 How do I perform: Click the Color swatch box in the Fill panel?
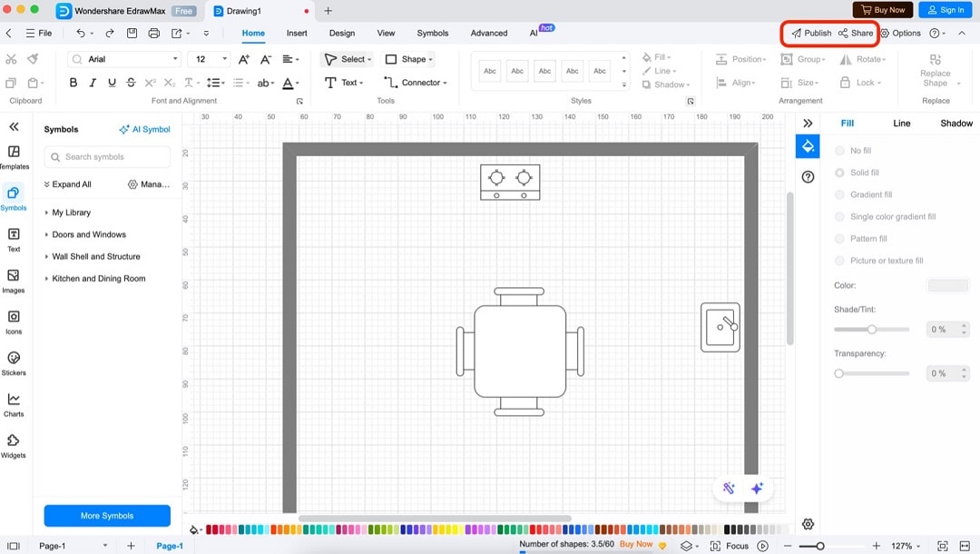947,286
